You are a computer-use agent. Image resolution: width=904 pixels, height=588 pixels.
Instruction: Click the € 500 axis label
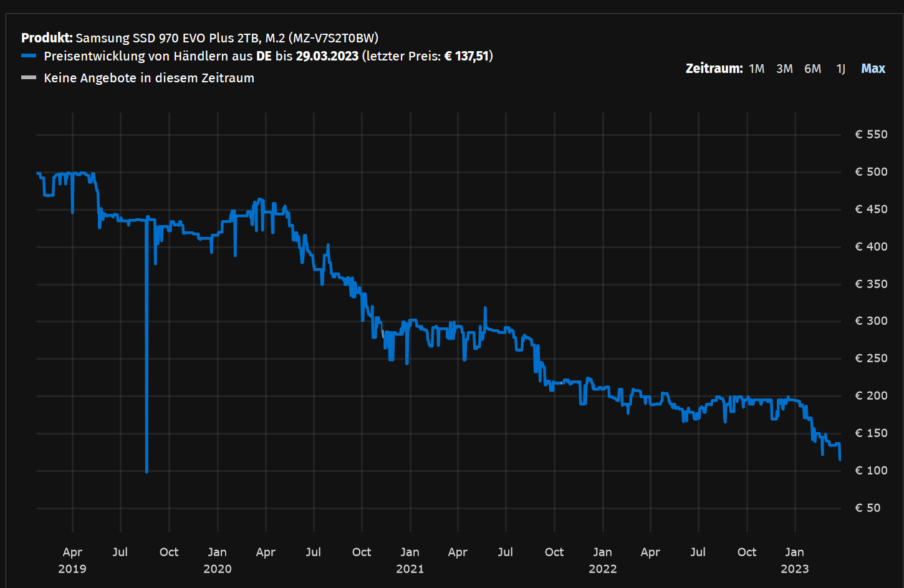[871, 172]
